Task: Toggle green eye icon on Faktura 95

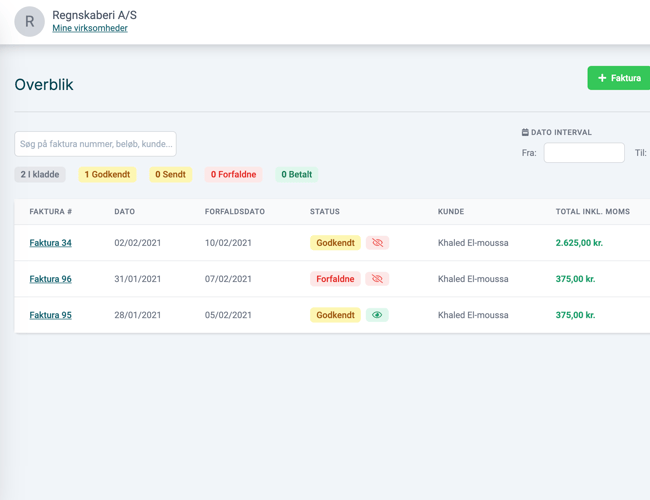Action: [377, 315]
